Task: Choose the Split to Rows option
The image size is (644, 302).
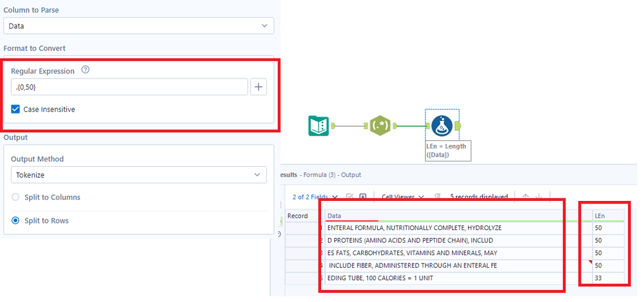Action: coord(15,221)
